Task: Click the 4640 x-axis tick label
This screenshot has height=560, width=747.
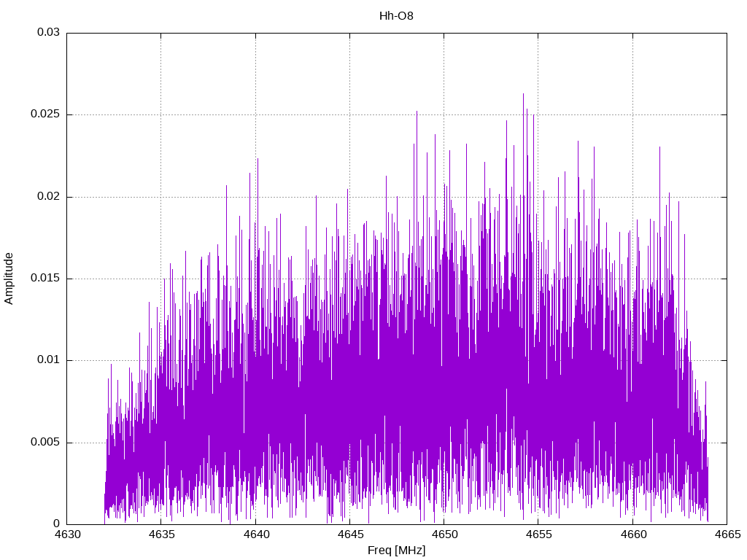Action: tap(256, 534)
